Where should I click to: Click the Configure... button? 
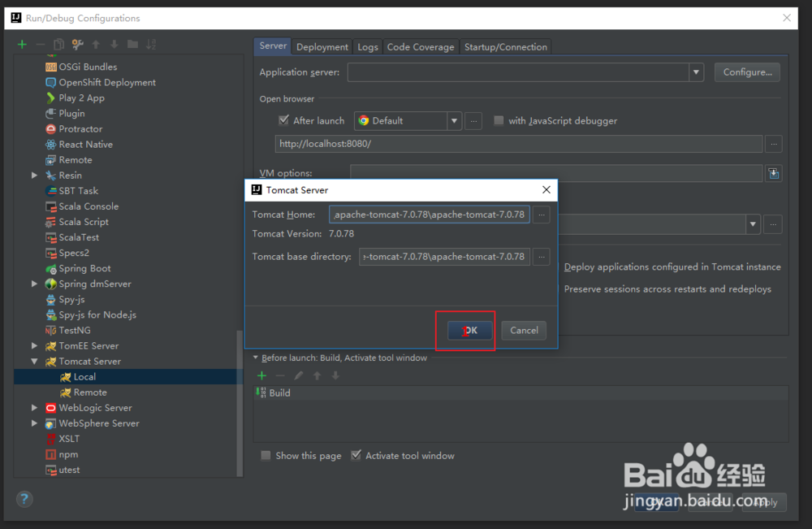pyautogui.click(x=747, y=72)
